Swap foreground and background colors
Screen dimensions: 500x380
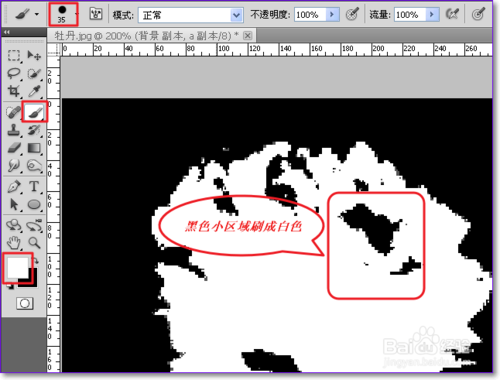[x=35, y=260]
